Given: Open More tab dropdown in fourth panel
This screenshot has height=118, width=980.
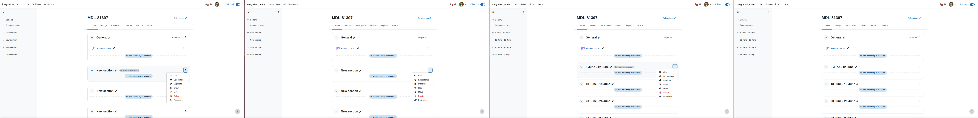Looking at the screenshot, I should [885, 25].
